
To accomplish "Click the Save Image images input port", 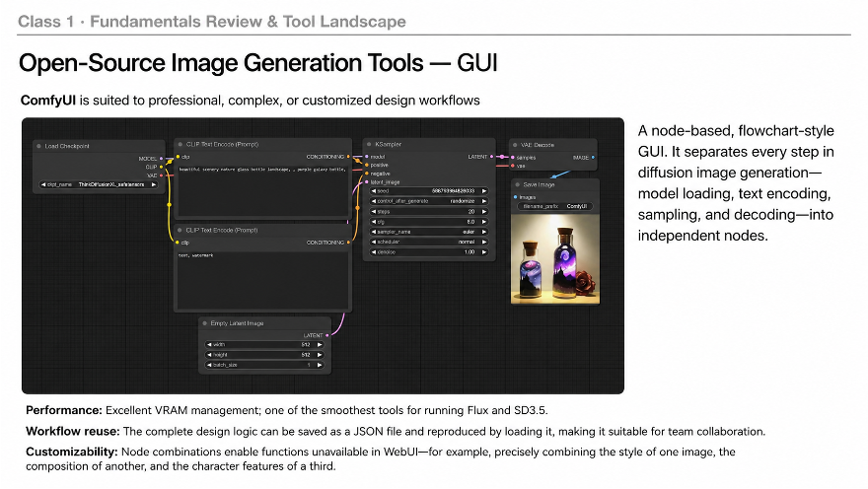I will tap(515, 197).
